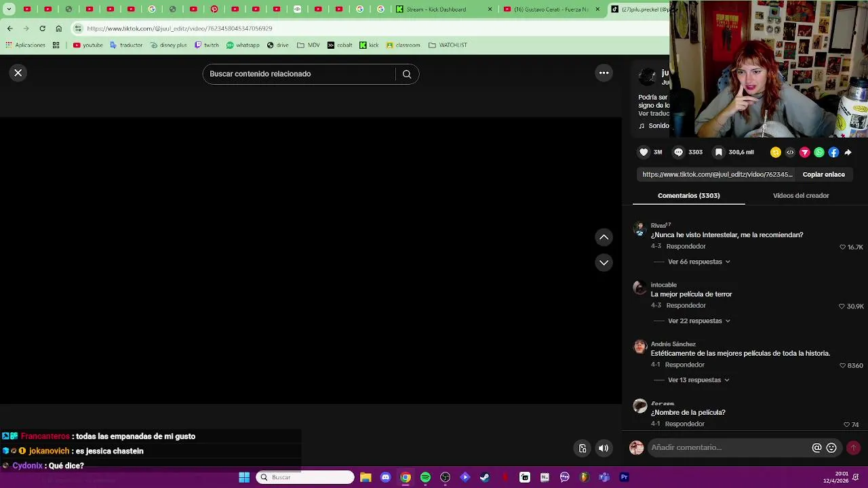The height and width of the screenshot is (488, 868).
Task: Reply to Rivas's Interestelar comment
Action: [686, 247]
